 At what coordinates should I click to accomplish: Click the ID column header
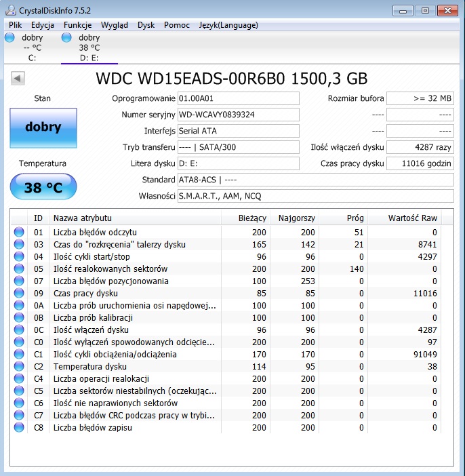38,218
